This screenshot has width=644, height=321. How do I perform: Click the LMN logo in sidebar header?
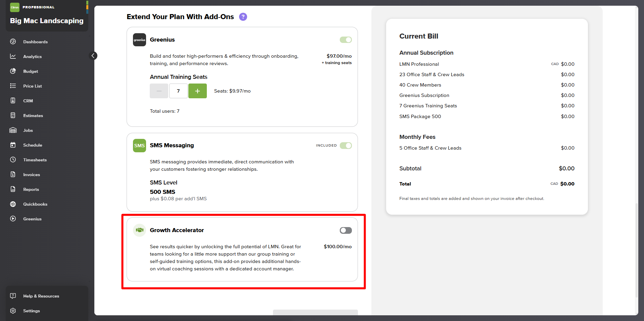(x=15, y=7)
